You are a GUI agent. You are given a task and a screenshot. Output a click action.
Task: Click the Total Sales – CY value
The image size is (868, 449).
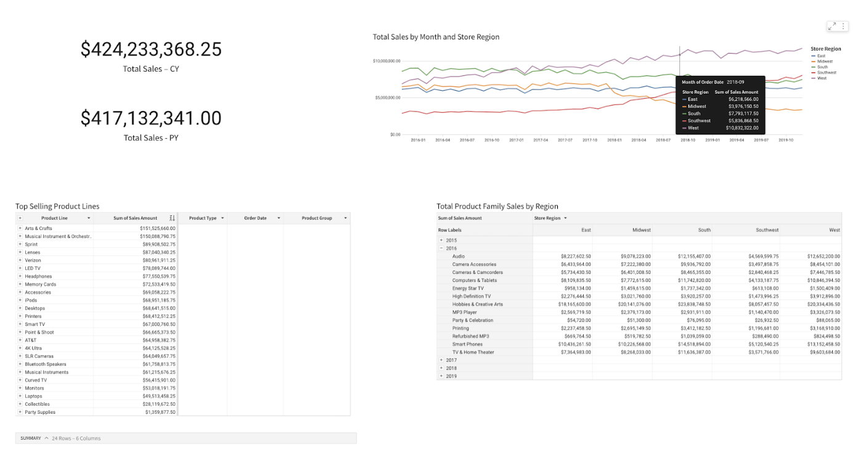pos(151,49)
